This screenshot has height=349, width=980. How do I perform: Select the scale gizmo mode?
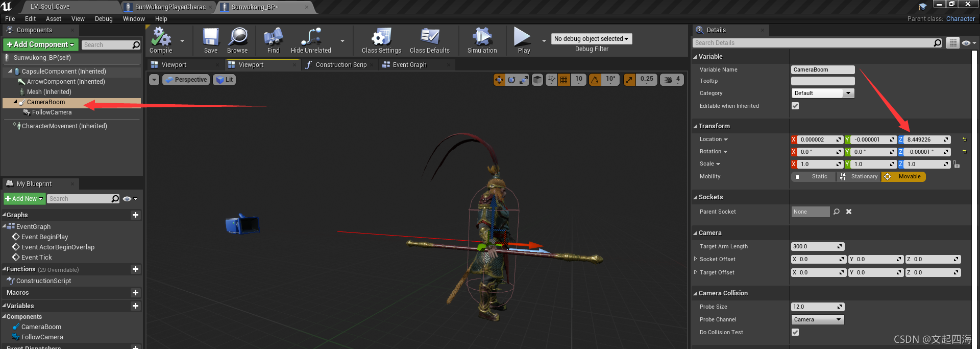[x=524, y=80]
